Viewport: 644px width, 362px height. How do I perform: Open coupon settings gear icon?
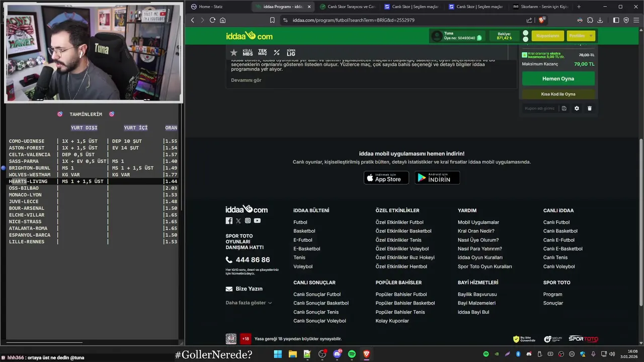[577, 108]
